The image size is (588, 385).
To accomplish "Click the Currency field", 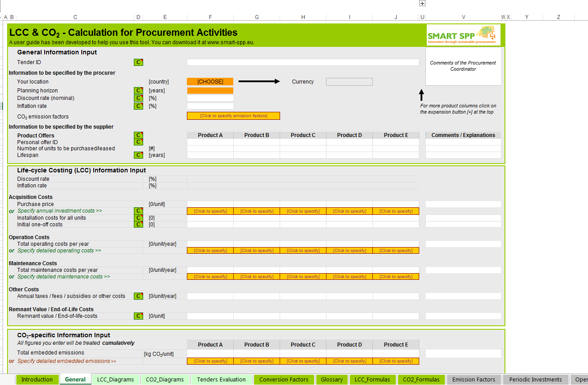I will (x=349, y=82).
